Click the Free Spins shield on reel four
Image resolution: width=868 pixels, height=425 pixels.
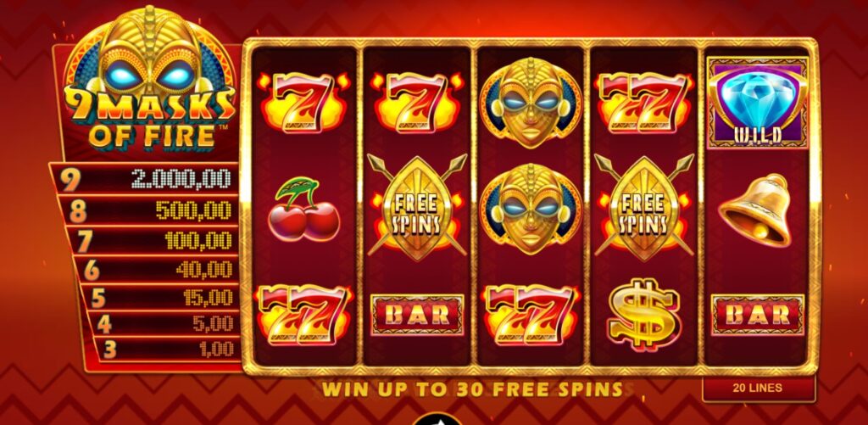point(644,209)
